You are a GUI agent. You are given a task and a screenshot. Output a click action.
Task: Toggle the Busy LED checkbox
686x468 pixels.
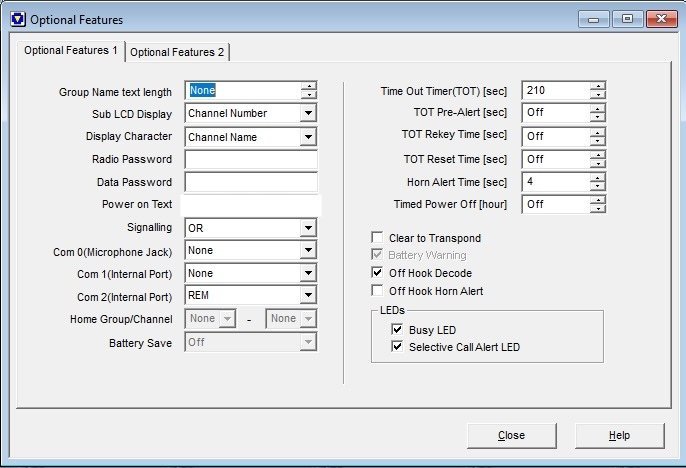398,329
